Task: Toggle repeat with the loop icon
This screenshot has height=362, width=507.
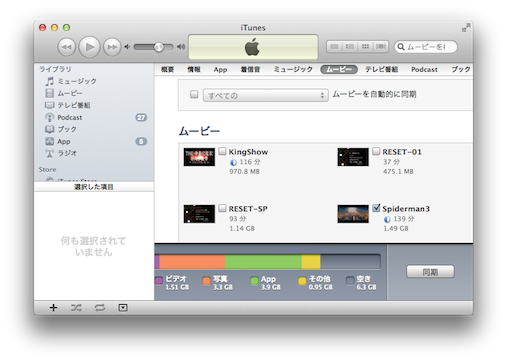Action: pos(100,308)
